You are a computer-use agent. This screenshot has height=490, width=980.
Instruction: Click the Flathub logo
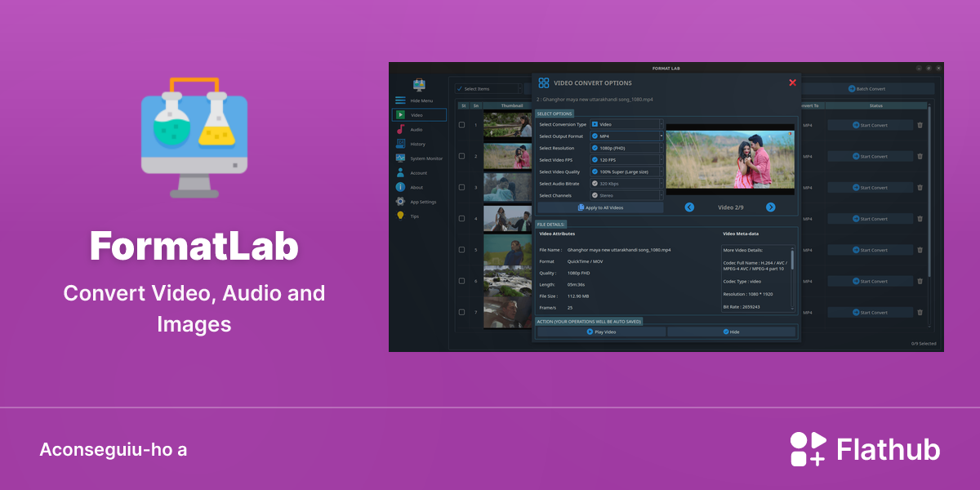coord(865,449)
